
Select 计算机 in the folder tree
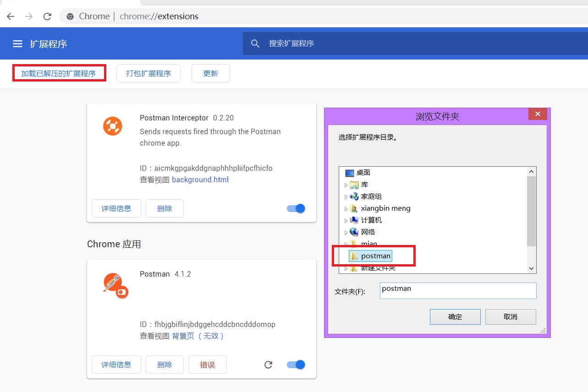[371, 220]
